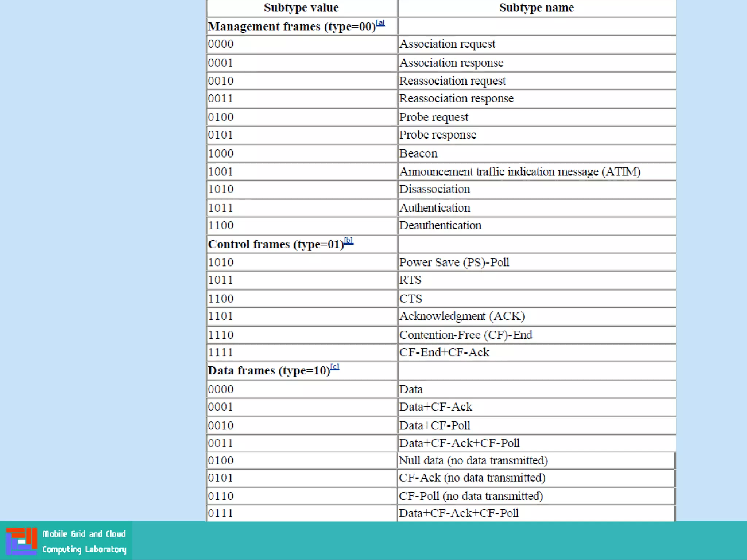Open footnote [c] link after Data frames
This screenshot has width=747, height=560.
tap(335, 367)
